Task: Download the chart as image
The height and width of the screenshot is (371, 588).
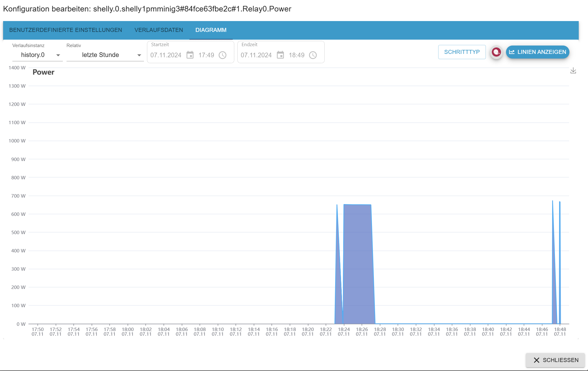Action: [573, 71]
